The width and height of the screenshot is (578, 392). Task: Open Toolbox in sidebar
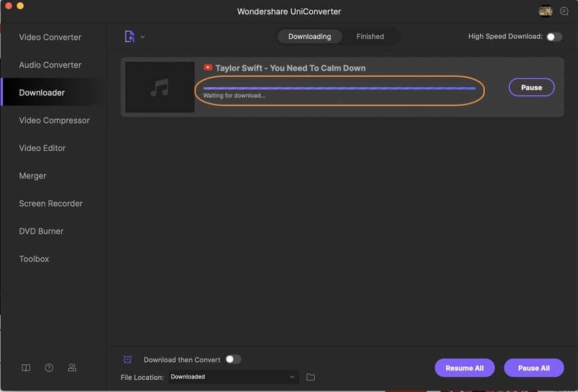point(34,259)
